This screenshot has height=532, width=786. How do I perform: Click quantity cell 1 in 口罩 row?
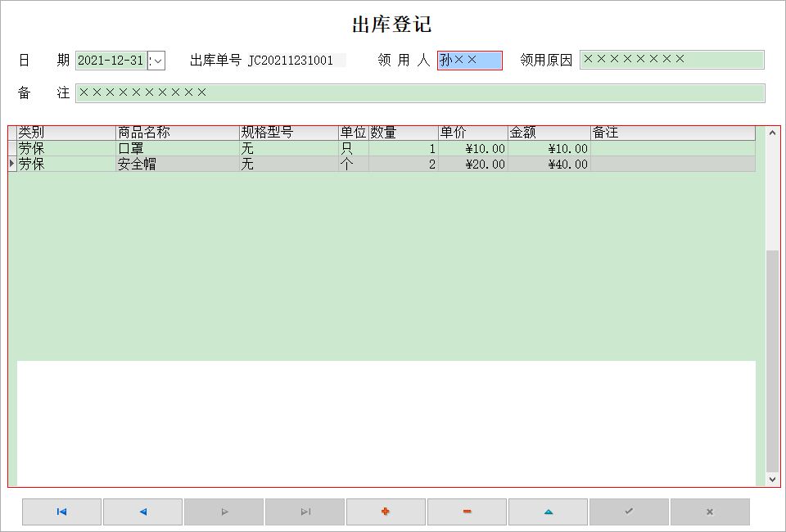point(404,149)
